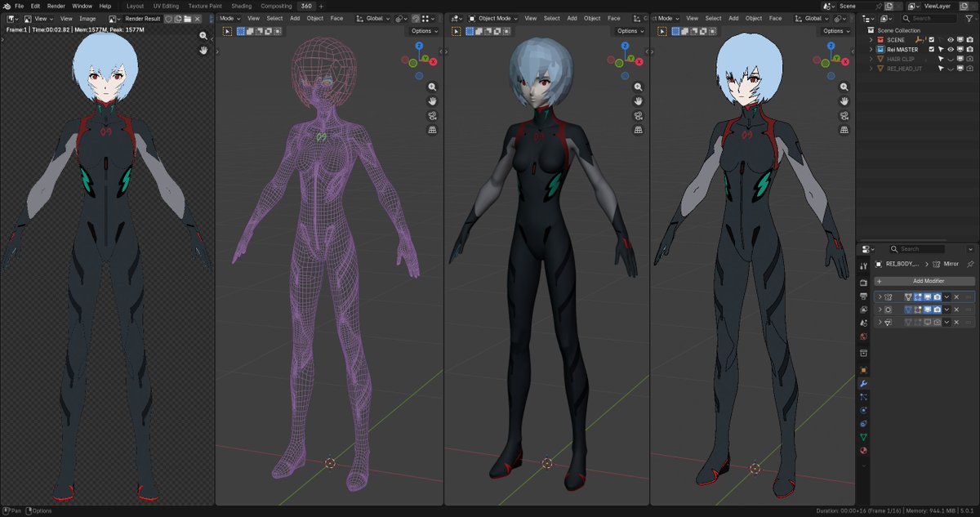Disable Rei MASTER in renders
The width and height of the screenshot is (980, 517).
point(969,49)
